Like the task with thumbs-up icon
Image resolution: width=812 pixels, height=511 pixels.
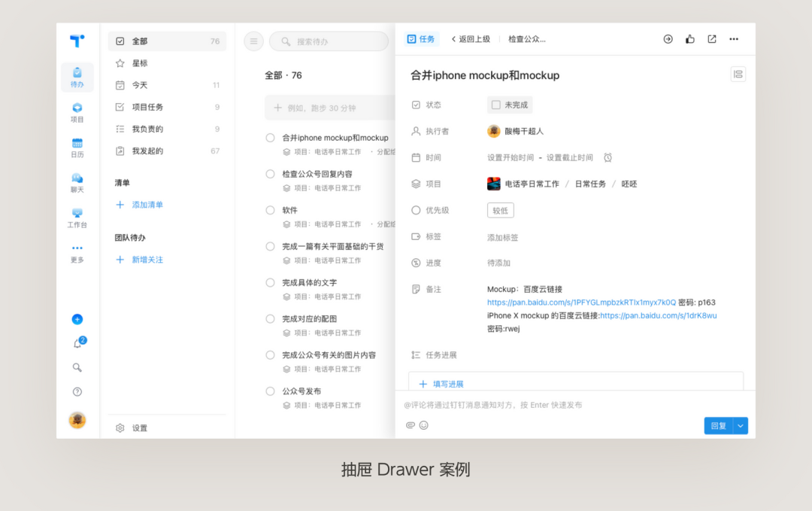click(x=689, y=39)
